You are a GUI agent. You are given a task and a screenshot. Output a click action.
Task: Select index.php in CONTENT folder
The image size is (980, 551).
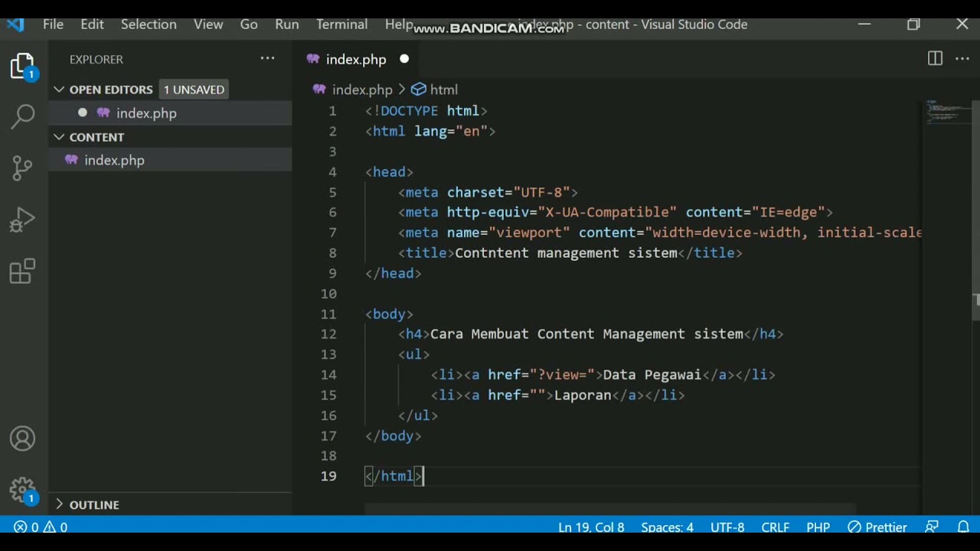click(170, 160)
